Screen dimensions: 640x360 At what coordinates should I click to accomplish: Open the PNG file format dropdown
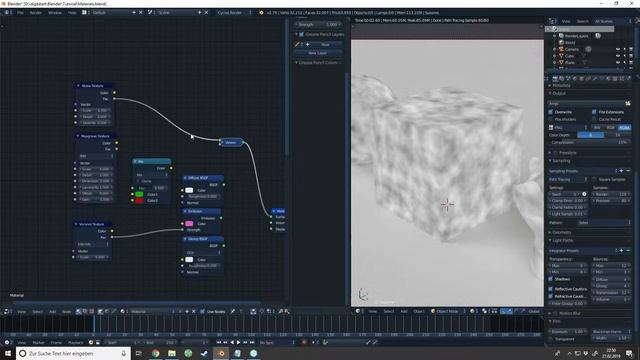click(x=568, y=128)
